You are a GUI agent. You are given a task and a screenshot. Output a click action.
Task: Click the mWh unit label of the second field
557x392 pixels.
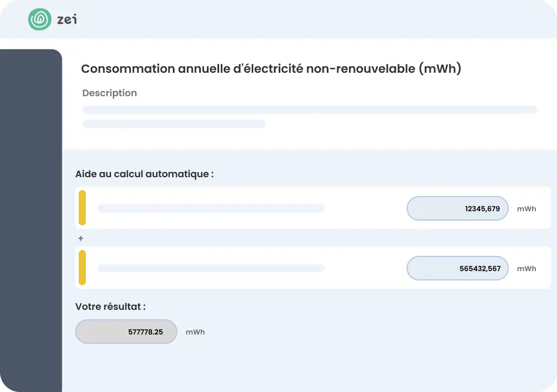[x=526, y=268]
